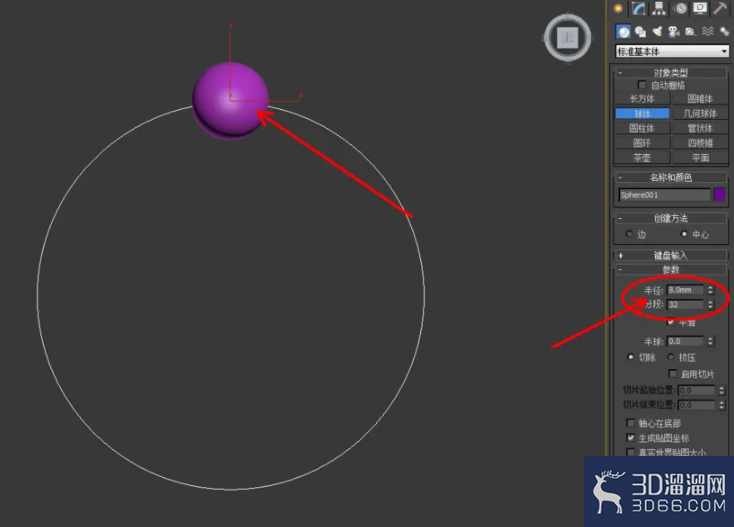
Task: Click the 分段 segments spinner arrows
Action: point(711,305)
